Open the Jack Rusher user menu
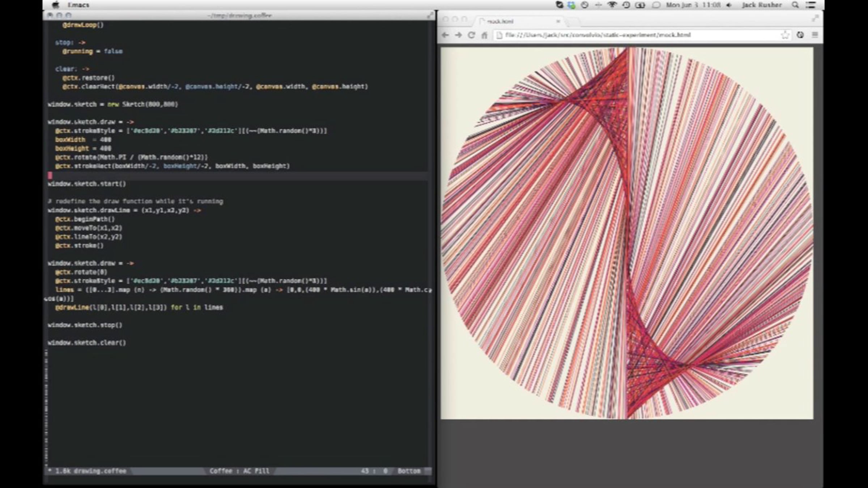 (x=762, y=5)
